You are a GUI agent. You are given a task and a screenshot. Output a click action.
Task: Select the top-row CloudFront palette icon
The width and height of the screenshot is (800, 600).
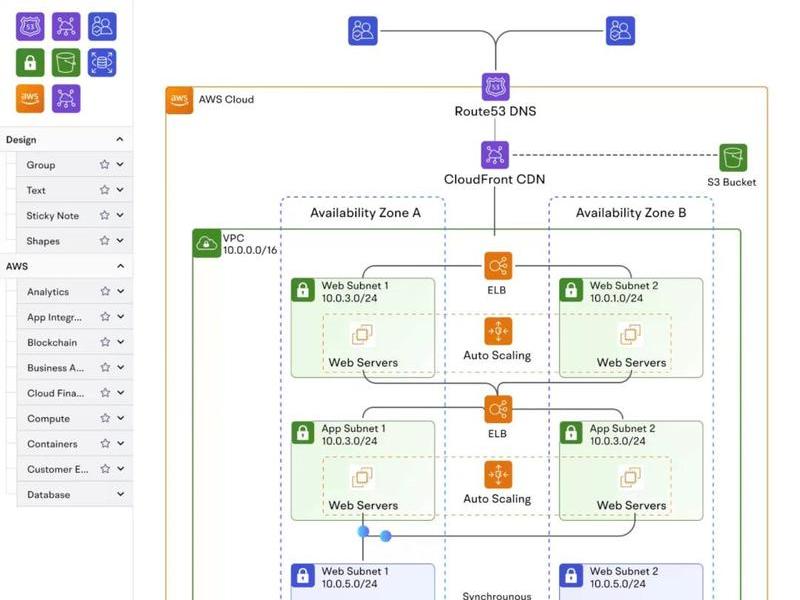click(66, 26)
